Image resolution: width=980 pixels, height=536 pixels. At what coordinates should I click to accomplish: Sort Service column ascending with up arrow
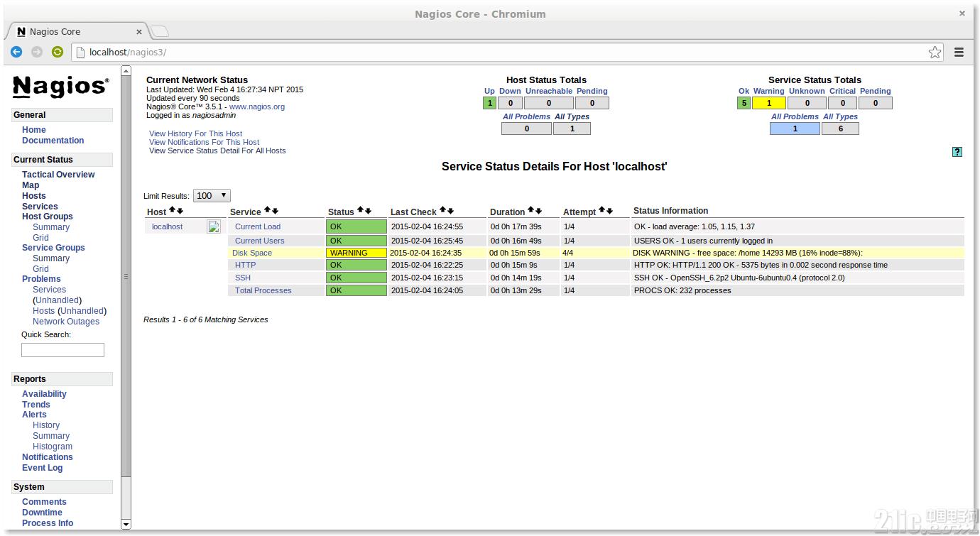tap(267, 211)
